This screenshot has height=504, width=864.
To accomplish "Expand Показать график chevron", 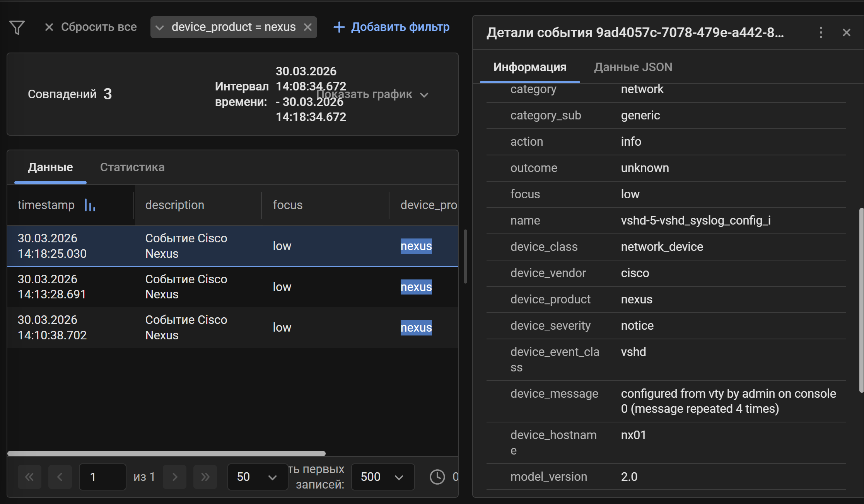I will point(424,95).
